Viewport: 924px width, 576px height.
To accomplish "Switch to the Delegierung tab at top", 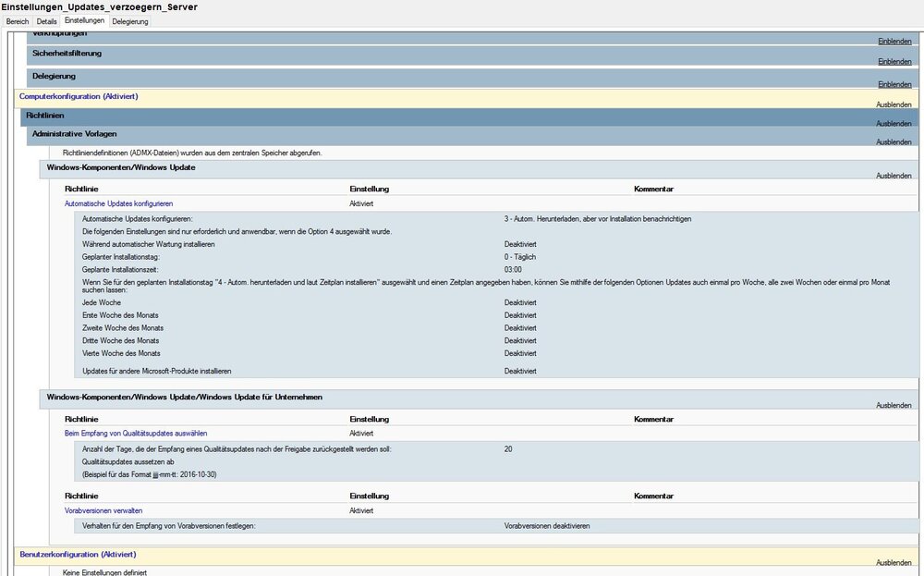I will (129, 20).
